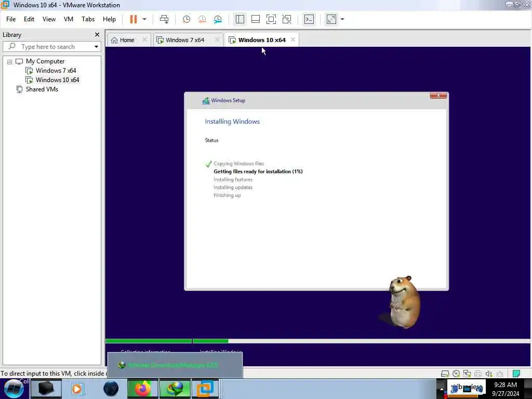Open the dark globe taskbar icon

111,389
